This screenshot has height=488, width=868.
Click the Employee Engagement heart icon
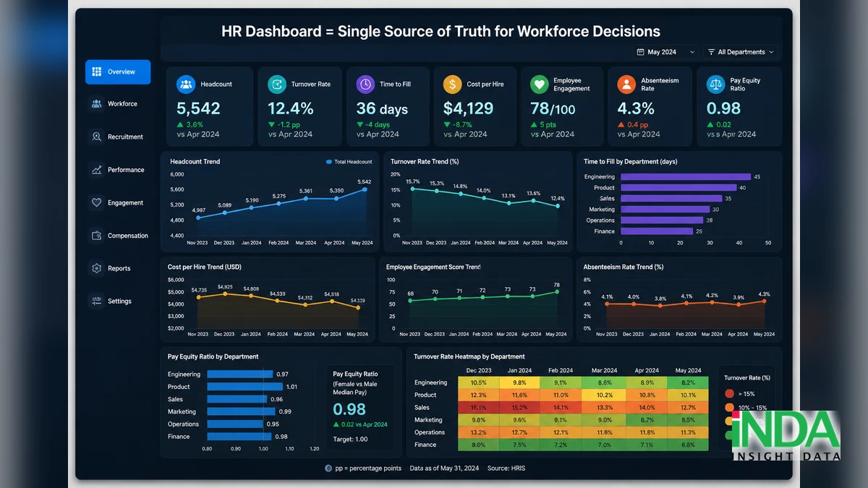pos(540,85)
